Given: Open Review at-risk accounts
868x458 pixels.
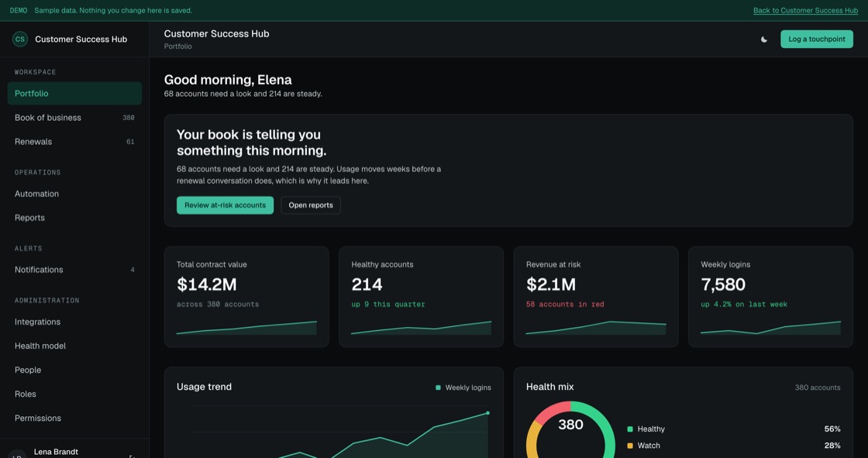Looking at the screenshot, I should pyautogui.click(x=225, y=205).
